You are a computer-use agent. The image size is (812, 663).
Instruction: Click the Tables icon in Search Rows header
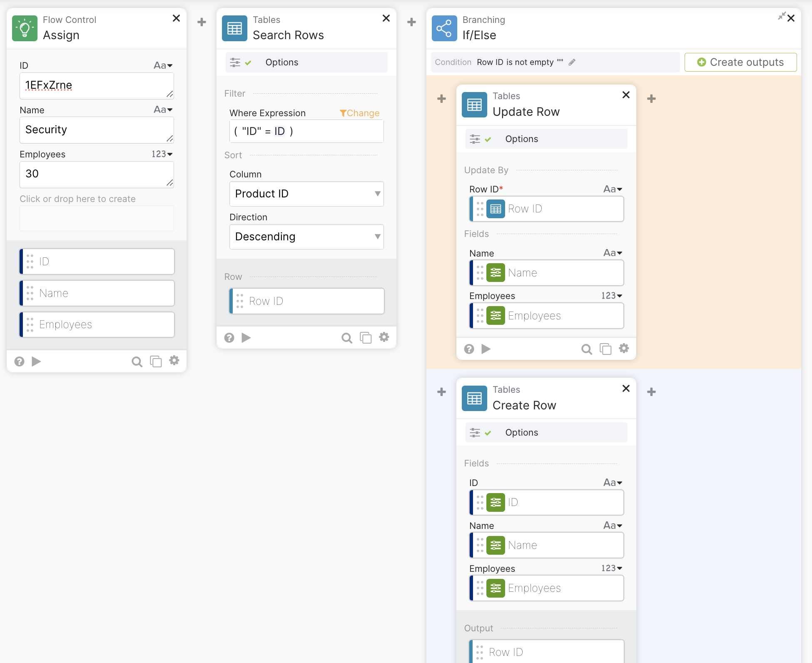pyautogui.click(x=234, y=28)
